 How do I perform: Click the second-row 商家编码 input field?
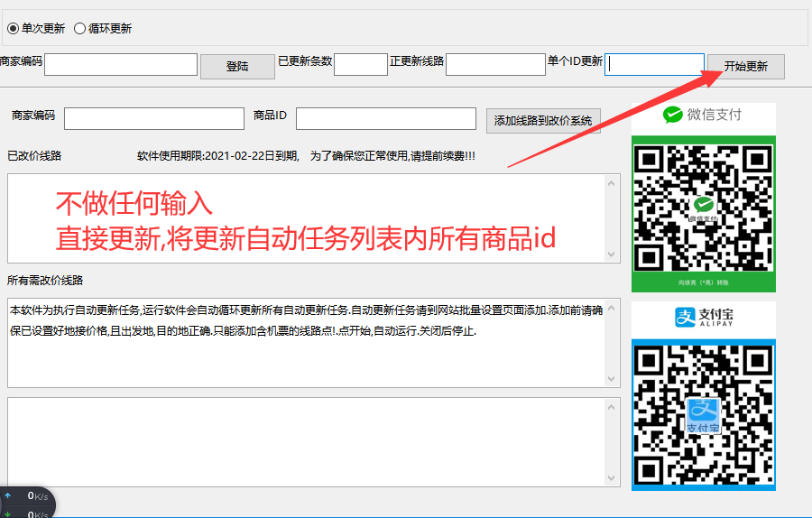click(154, 118)
